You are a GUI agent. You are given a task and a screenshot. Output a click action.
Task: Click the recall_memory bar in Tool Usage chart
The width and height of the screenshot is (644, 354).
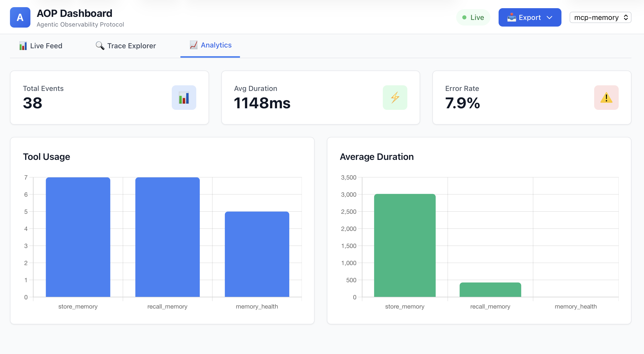(167, 238)
